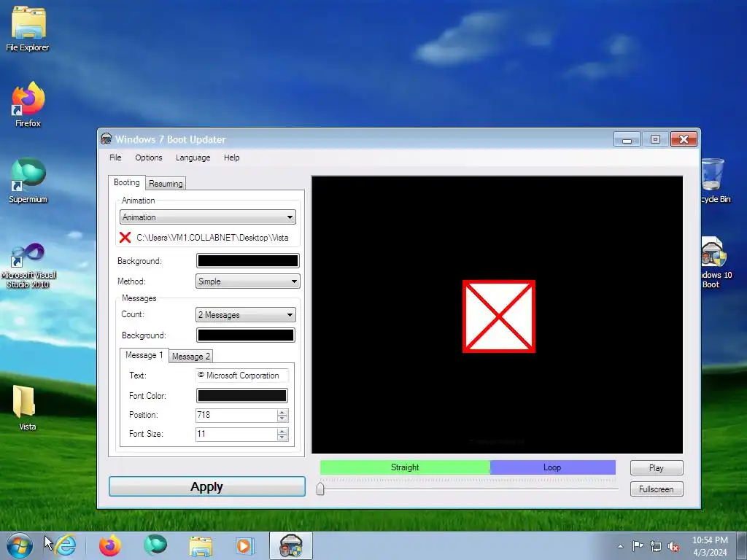
Task: Click the animation frame slider thumb
Action: 320,489
